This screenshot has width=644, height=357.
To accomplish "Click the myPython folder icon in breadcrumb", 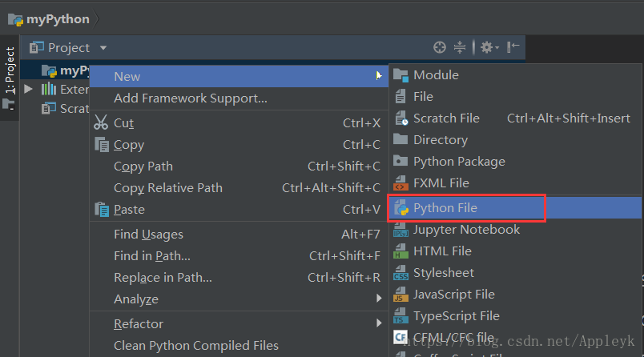I will 15,19.
